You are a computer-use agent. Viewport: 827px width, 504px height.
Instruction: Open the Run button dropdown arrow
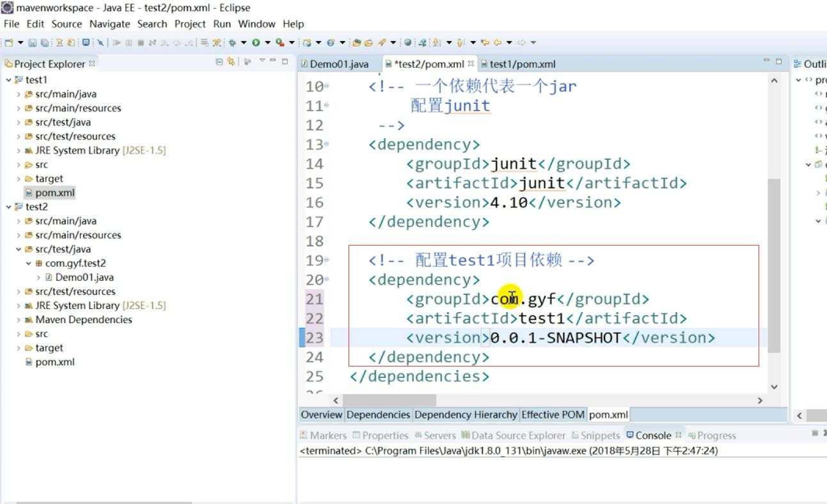267,43
